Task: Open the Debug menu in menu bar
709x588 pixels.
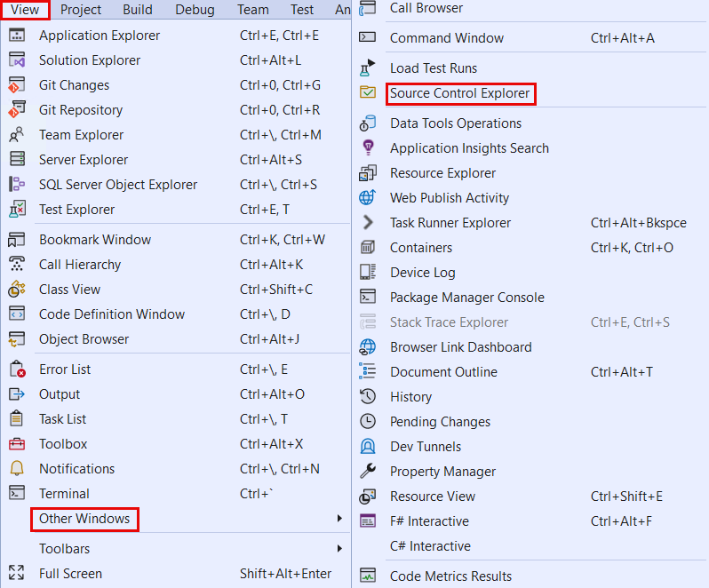Action: coord(195,10)
